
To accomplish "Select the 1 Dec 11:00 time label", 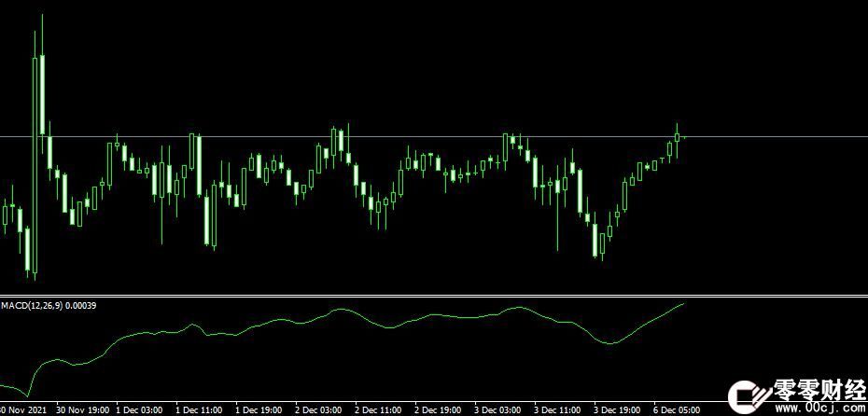I will click(x=200, y=409).
